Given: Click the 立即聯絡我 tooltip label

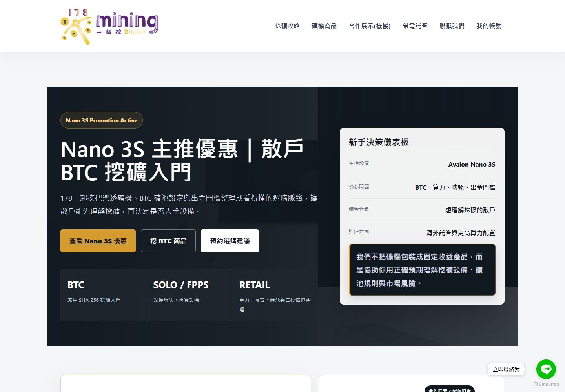Looking at the screenshot, I should click(x=506, y=369).
